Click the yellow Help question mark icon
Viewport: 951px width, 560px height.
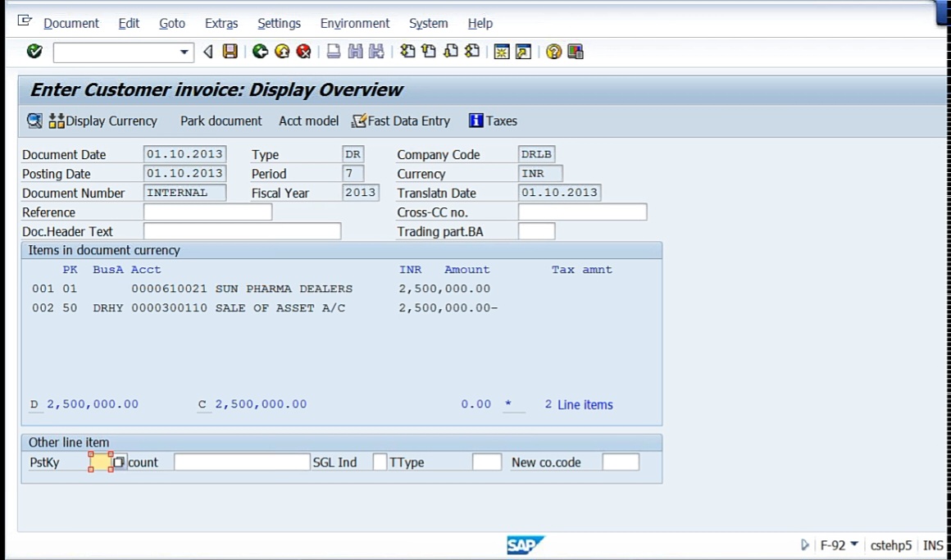tap(553, 52)
